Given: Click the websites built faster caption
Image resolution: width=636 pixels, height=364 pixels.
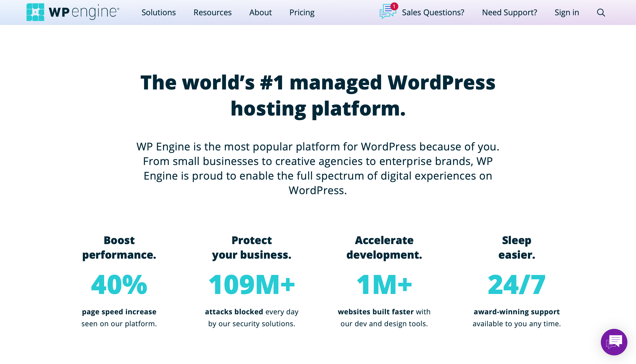Looking at the screenshot, I should (384, 317).
